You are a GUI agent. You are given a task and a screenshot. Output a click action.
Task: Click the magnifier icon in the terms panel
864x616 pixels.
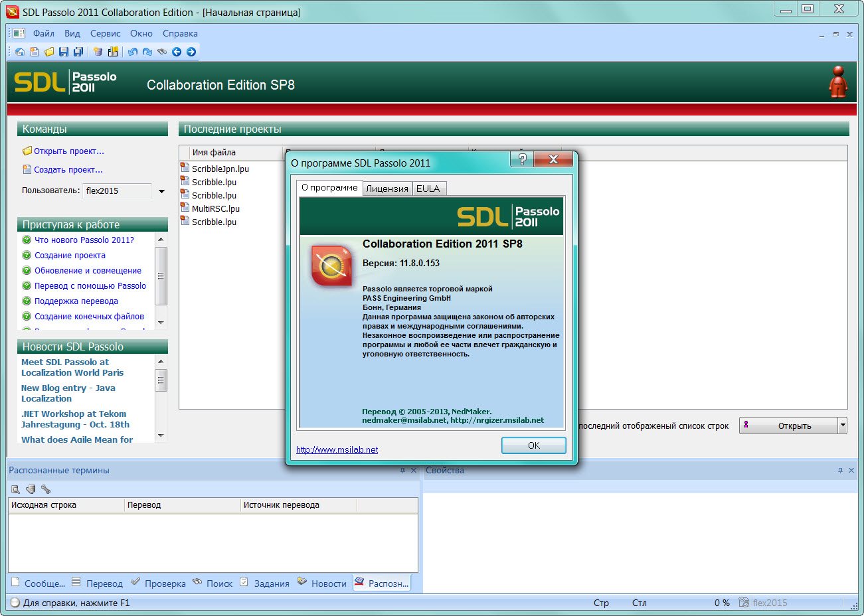pos(15,489)
